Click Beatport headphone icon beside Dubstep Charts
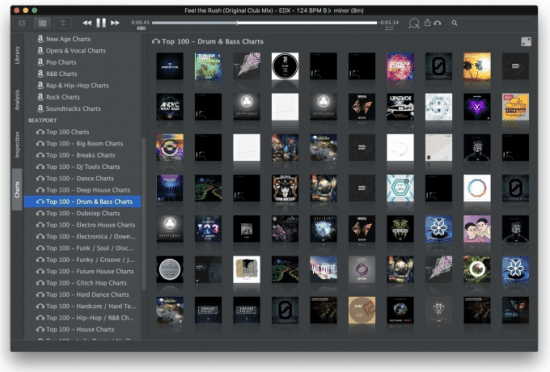This screenshot has height=372, width=550. 40,213
